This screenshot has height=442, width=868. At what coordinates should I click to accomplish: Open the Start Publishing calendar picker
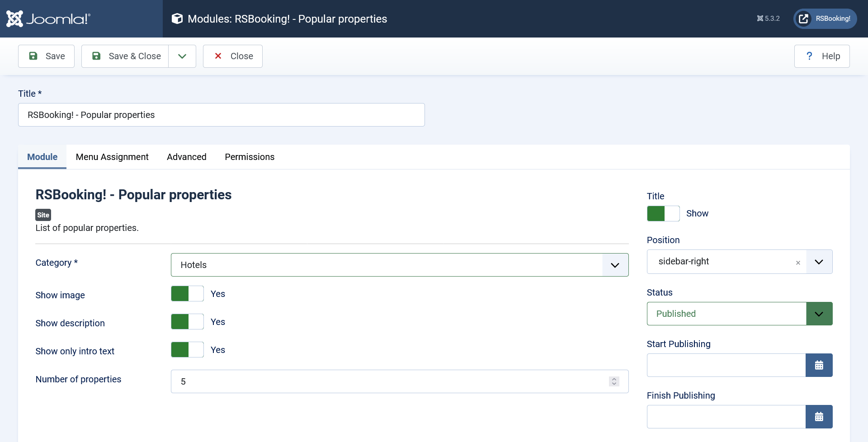point(819,365)
